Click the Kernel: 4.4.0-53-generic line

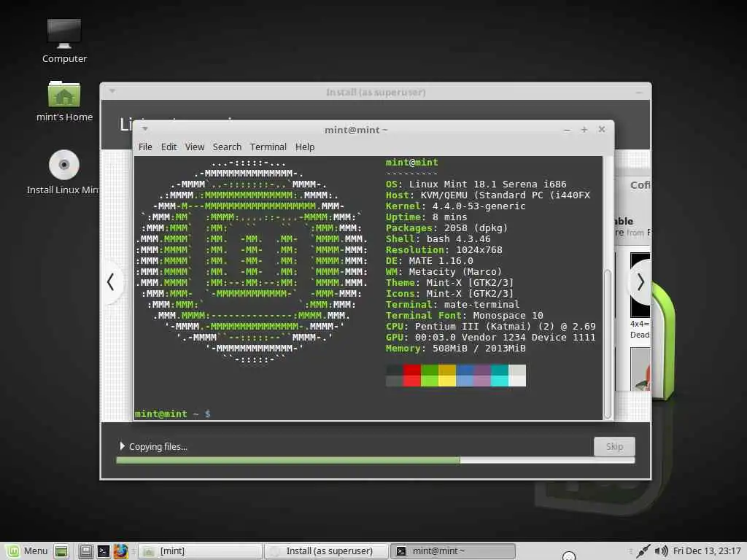point(456,206)
